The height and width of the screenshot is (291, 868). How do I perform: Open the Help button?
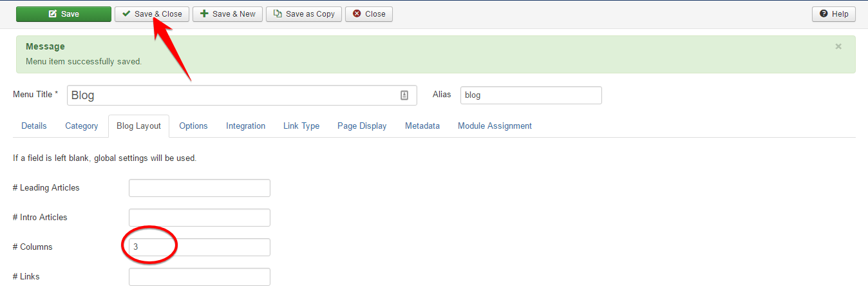coord(834,14)
